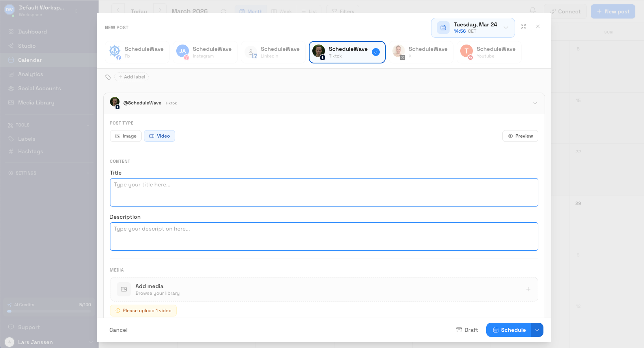Image resolution: width=644 pixels, height=348 pixels.
Task: Deselect the ScheduleWave TikTok account
Action: (x=347, y=52)
